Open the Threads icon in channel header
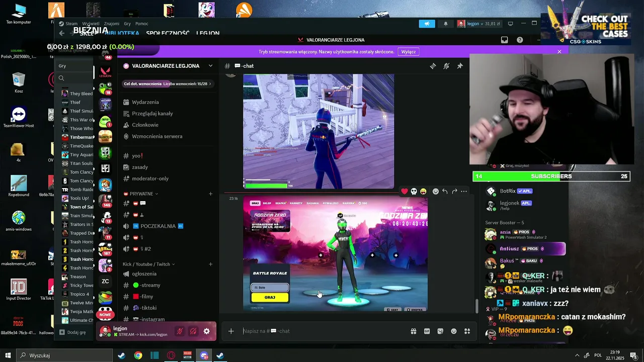This screenshot has height=362, width=644. point(433,66)
